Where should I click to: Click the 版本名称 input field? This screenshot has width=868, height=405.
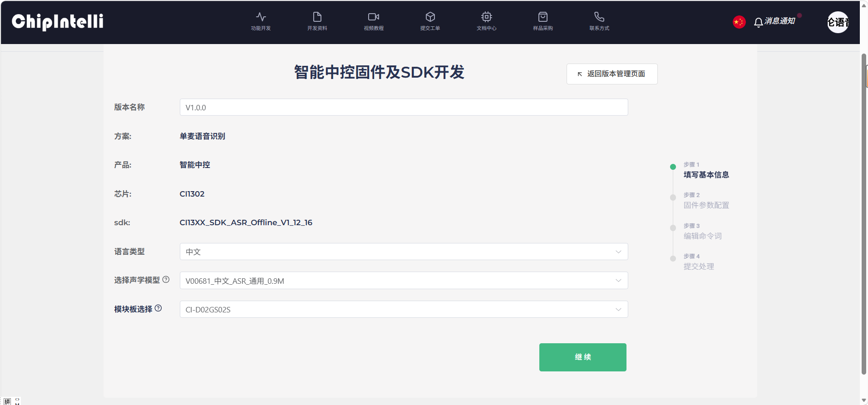click(x=404, y=107)
